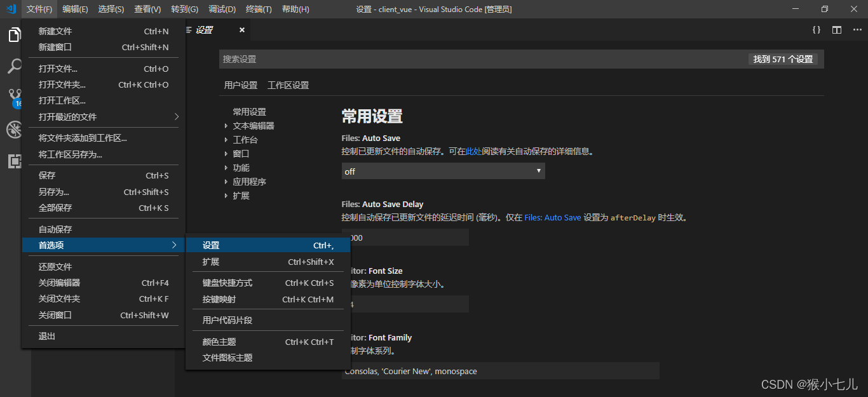Click 关闭编辑器 menu entry
This screenshot has height=397, width=868.
pos(104,283)
